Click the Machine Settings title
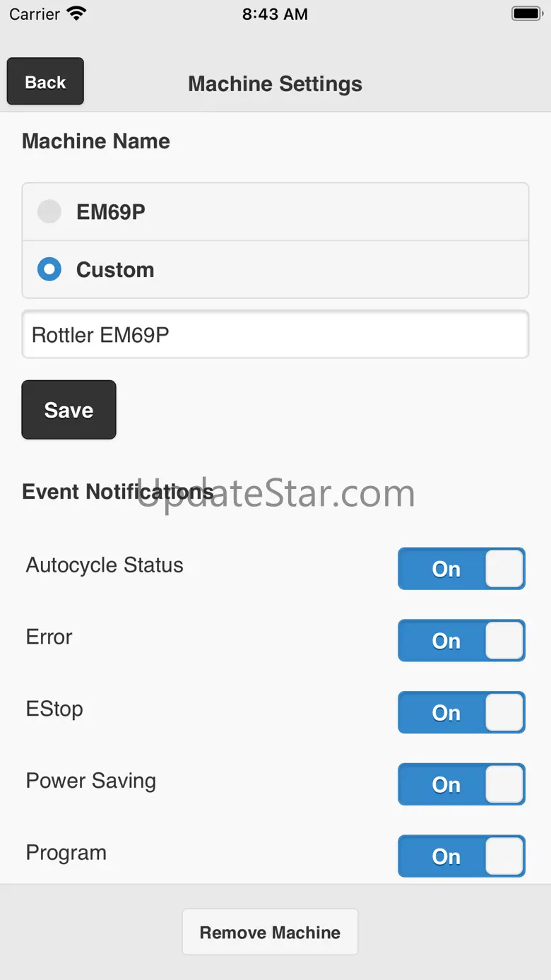Image resolution: width=551 pixels, height=980 pixels. click(275, 83)
